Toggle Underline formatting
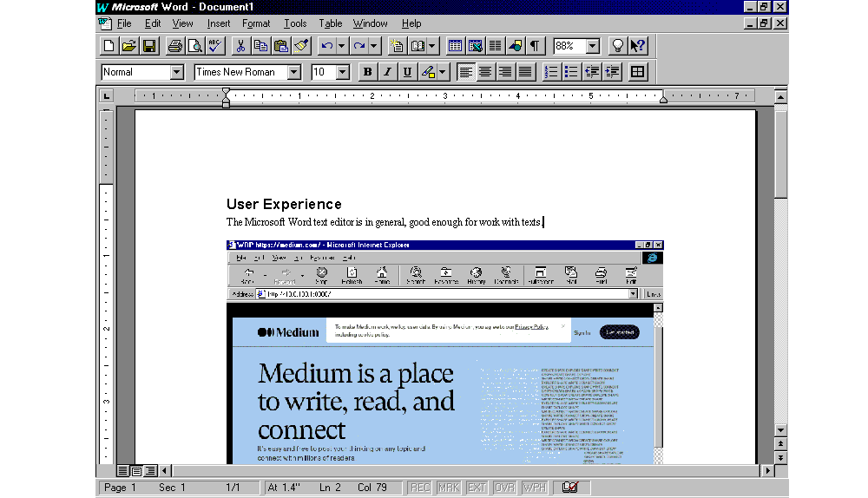The width and height of the screenshot is (868, 498). pos(407,72)
